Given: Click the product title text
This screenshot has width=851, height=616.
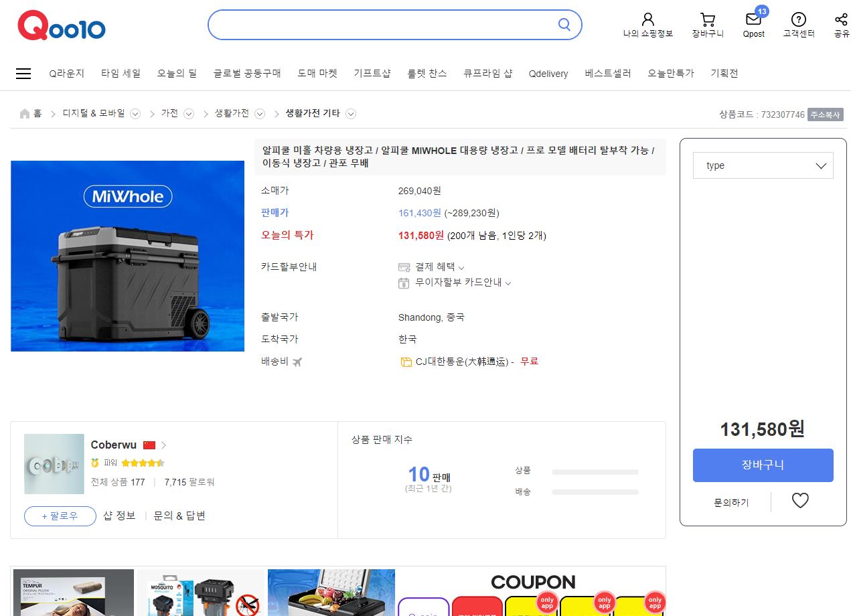Looking at the screenshot, I should pos(459,157).
